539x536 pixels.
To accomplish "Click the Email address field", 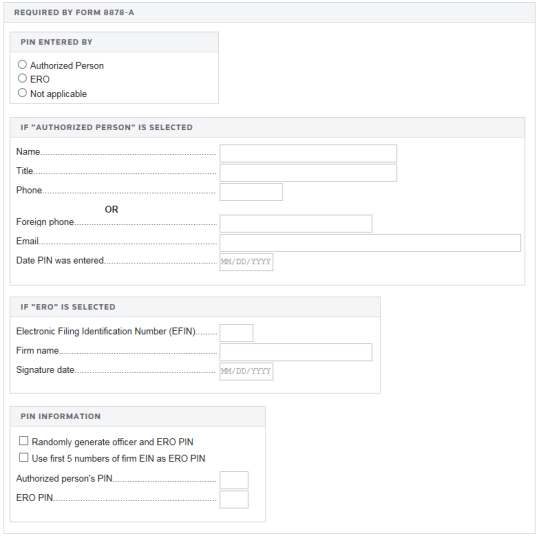I will [370, 243].
